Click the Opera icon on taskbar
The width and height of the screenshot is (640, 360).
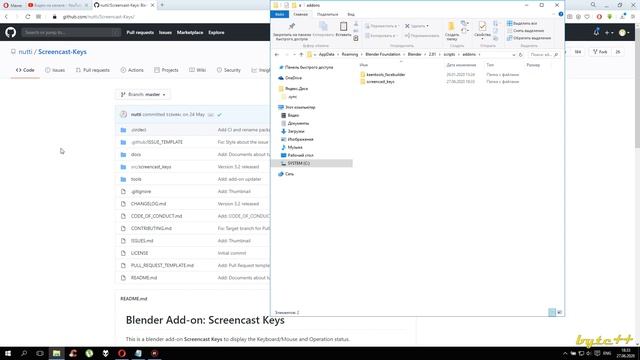click(x=122, y=353)
